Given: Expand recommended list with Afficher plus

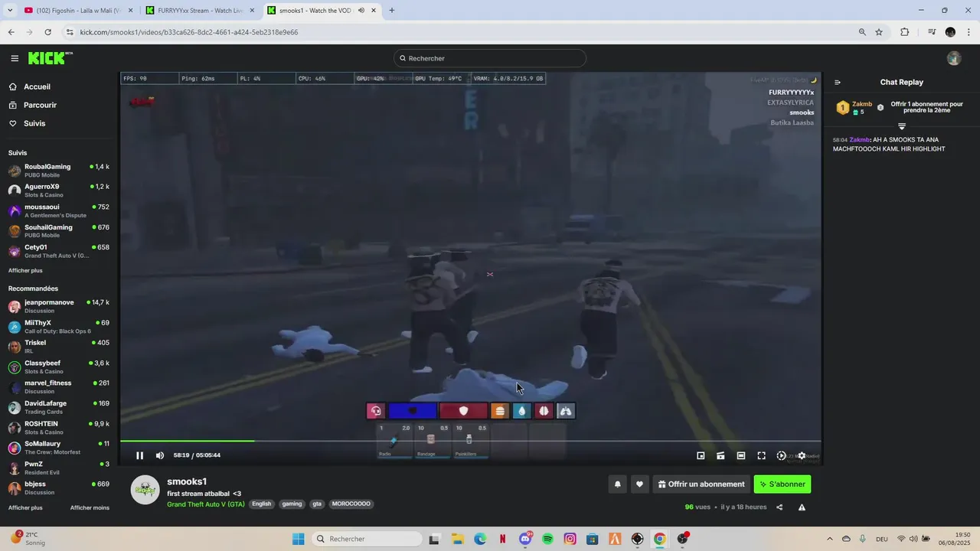Looking at the screenshot, I should tap(25, 507).
